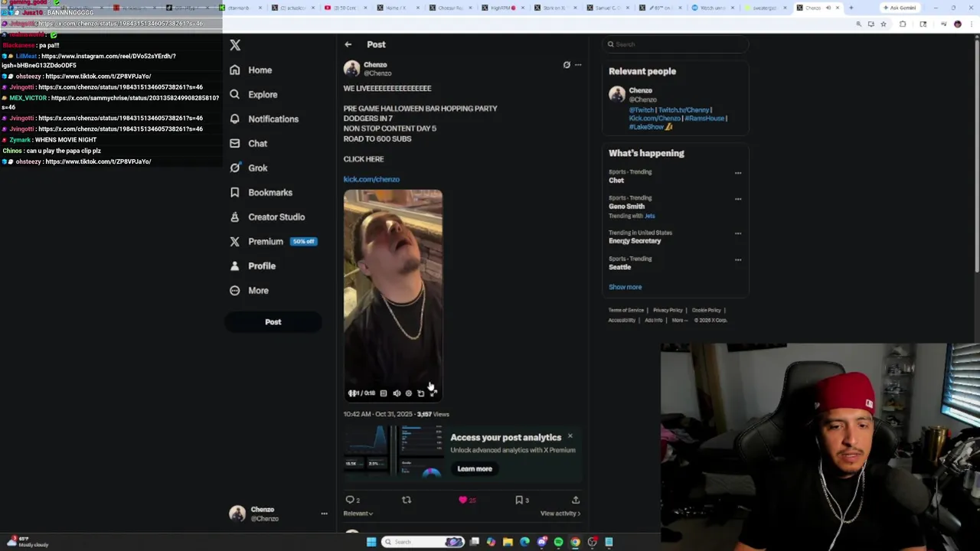Open the Task View taskbar icon
This screenshot has width=980, height=551.
pyautogui.click(x=475, y=542)
